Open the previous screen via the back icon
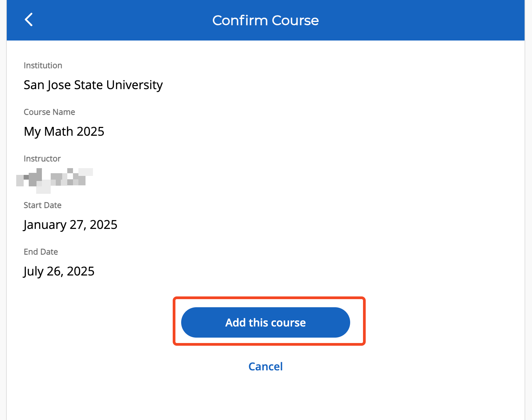The height and width of the screenshot is (420, 532). point(29,20)
